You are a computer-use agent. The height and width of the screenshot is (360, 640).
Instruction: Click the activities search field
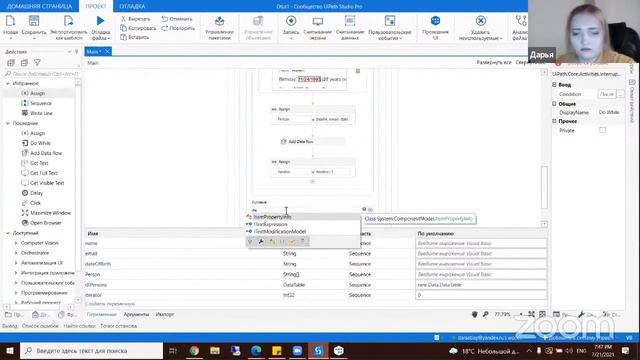pos(41,74)
